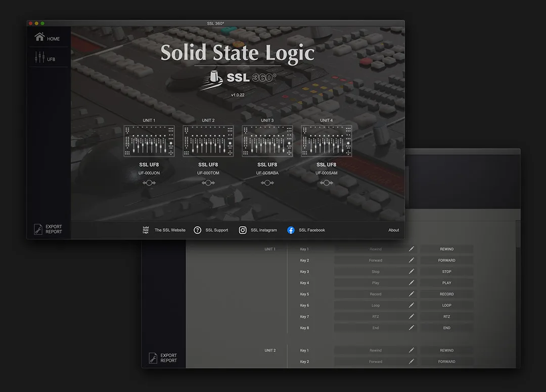Click the SSL 360° knob logo
The width and height of the screenshot is (546, 392).
[x=212, y=80]
